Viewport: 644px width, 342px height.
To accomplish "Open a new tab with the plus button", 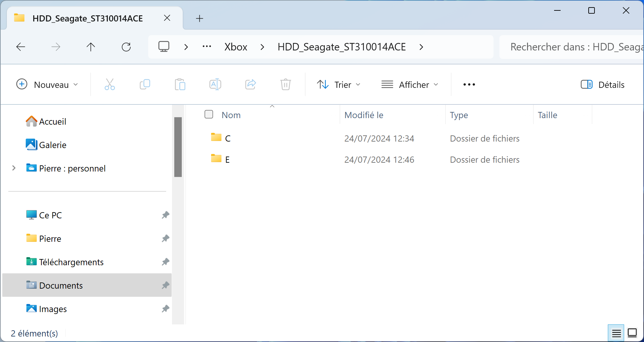I will 200,19.
